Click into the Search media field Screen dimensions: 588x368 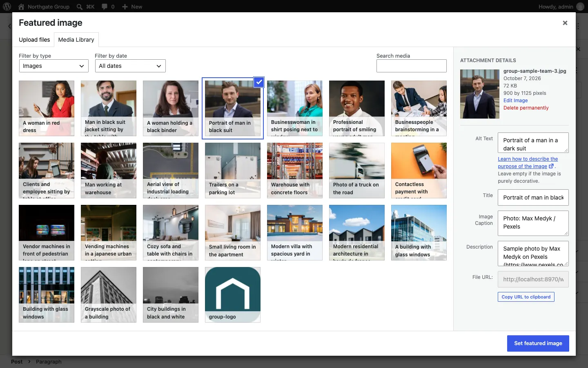[x=411, y=66]
